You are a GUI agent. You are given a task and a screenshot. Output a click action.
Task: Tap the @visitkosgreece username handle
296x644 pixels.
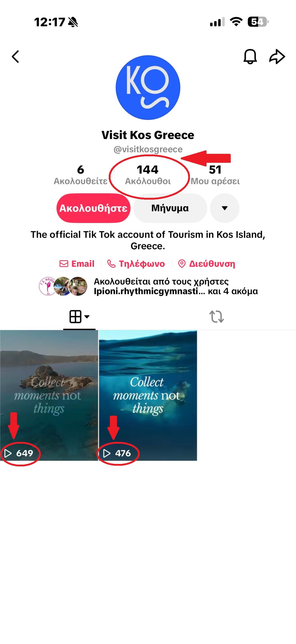(148, 149)
